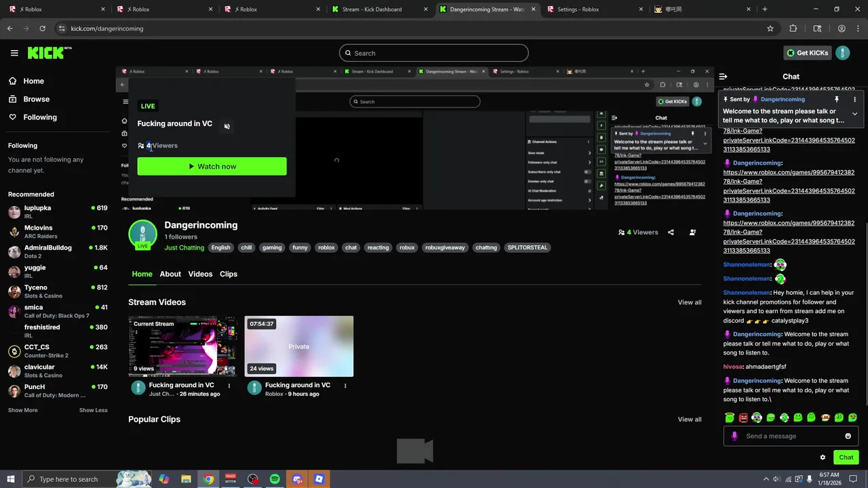Open pinned message three-dot options

point(854,100)
